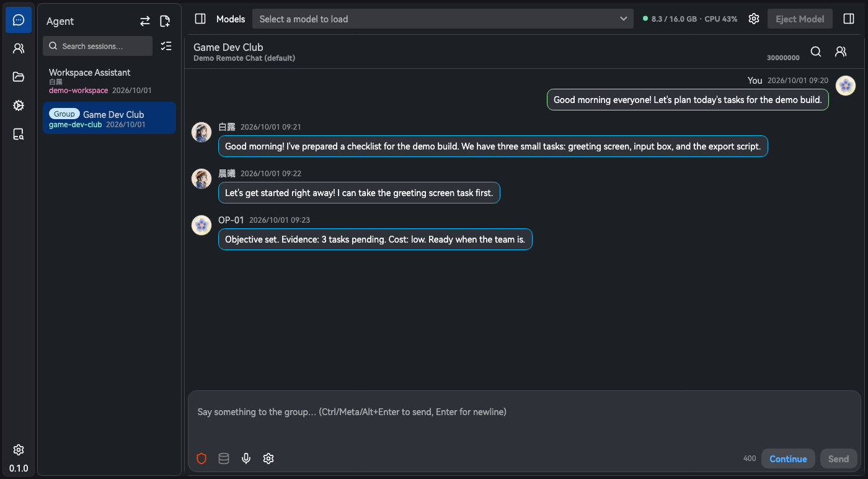The image size is (868, 479).
Task: Toggle the left panel icon beside Models
Action: 200,19
